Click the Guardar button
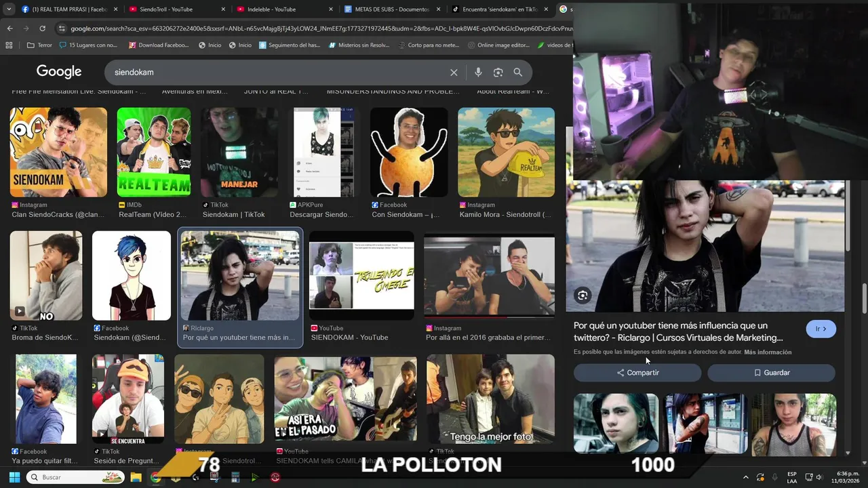This screenshot has height=488, width=868. (772, 373)
